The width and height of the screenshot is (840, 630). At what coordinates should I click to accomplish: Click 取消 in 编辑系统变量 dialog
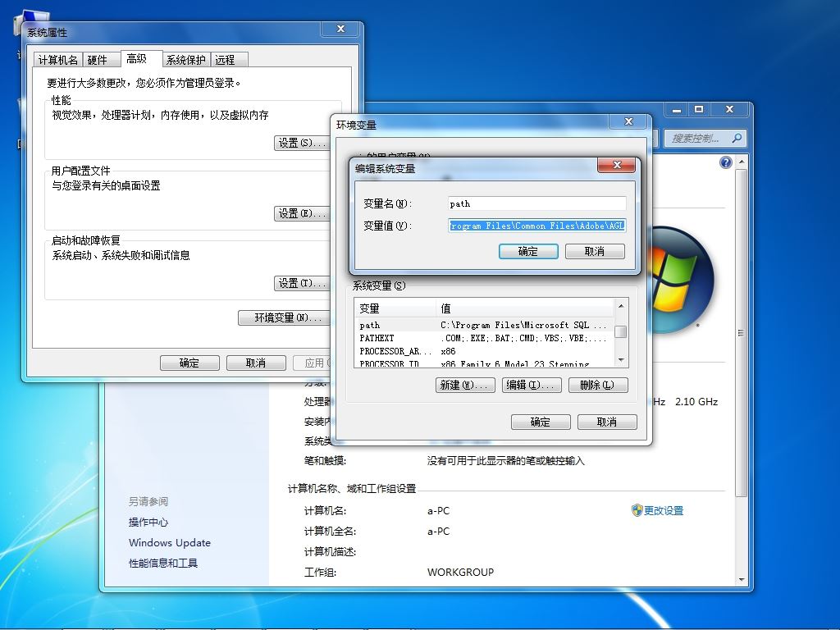pos(595,251)
